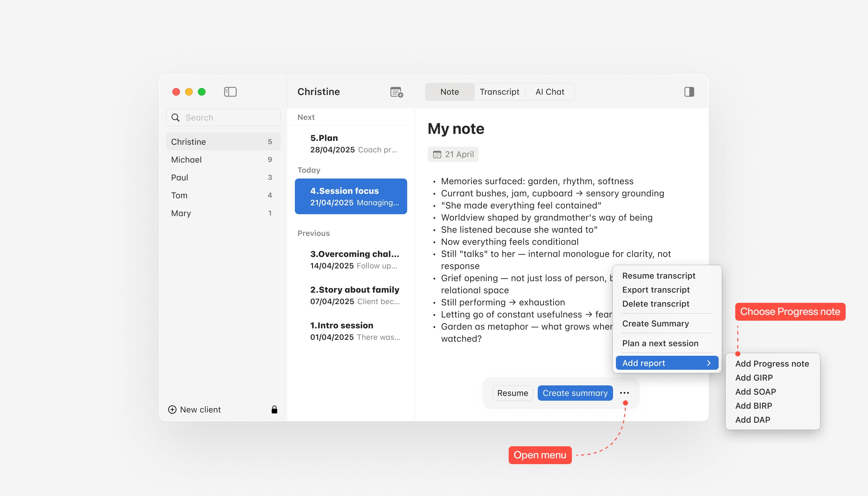Viewport: 868px width, 496px height.
Task: Click the green fullscreen window button
Action: pyautogui.click(x=201, y=91)
